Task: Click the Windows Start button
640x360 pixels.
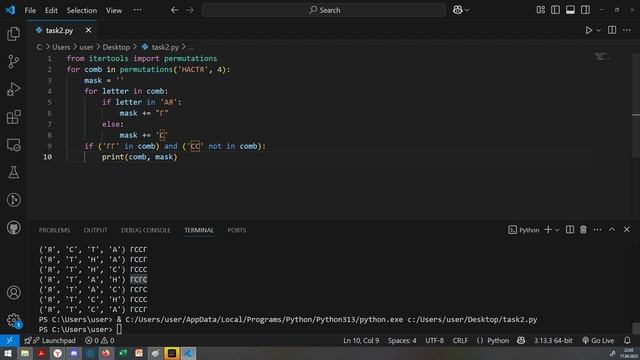Action: click(8, 353)
